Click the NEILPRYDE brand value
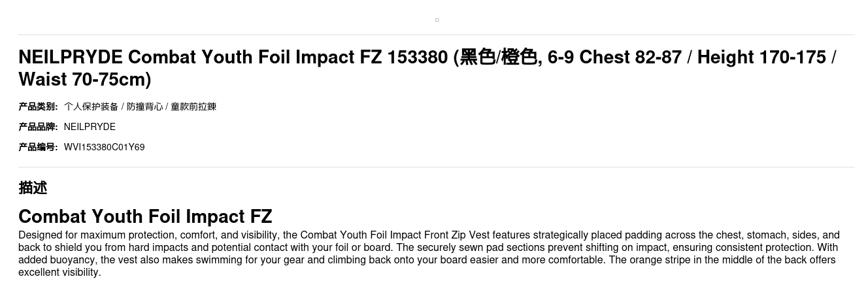 coord(90,127)
